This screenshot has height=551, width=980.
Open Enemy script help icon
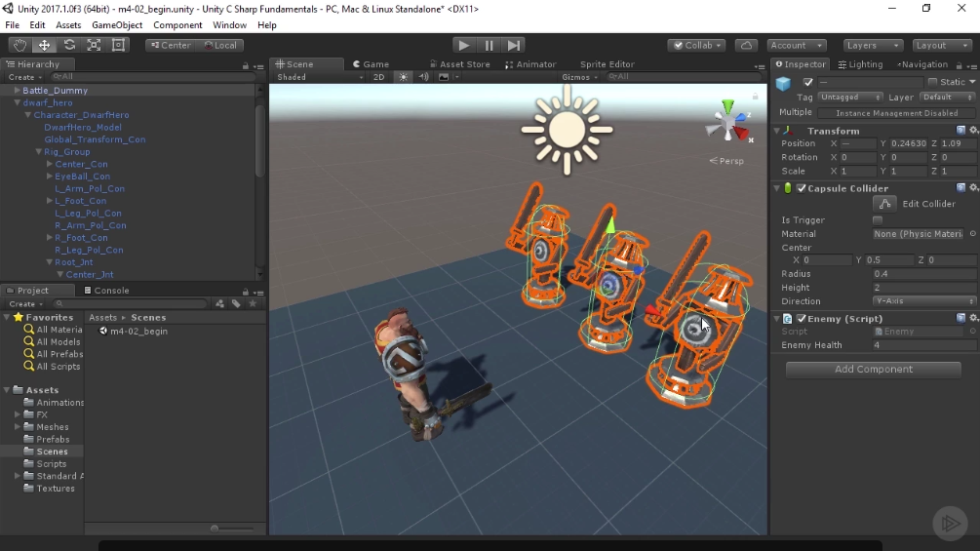960,318
